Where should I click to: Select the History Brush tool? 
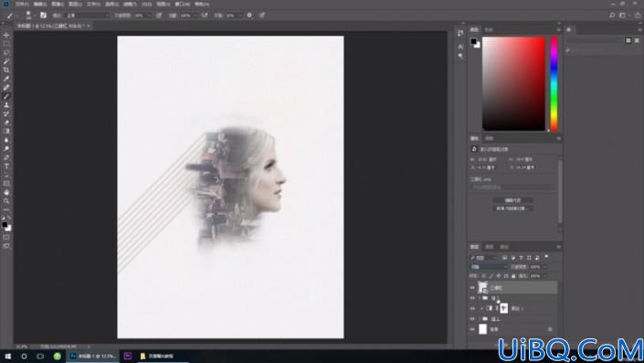[6, 113]
